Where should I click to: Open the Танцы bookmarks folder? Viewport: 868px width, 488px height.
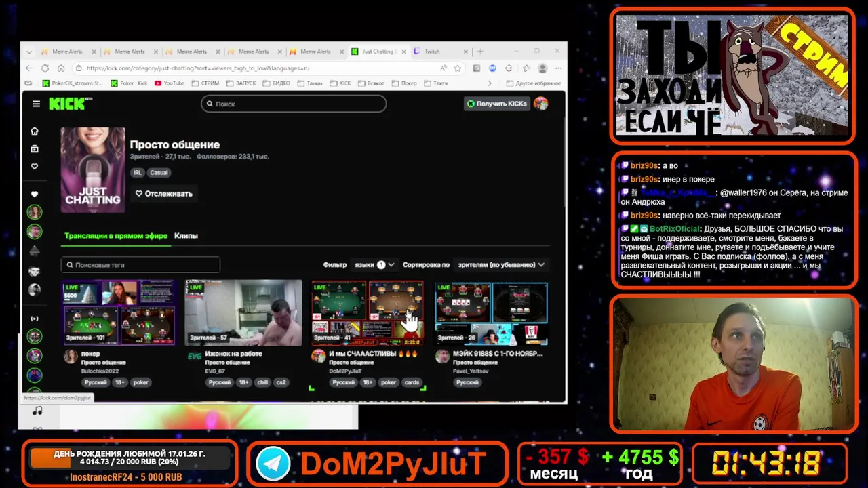(x=310, y=83)
